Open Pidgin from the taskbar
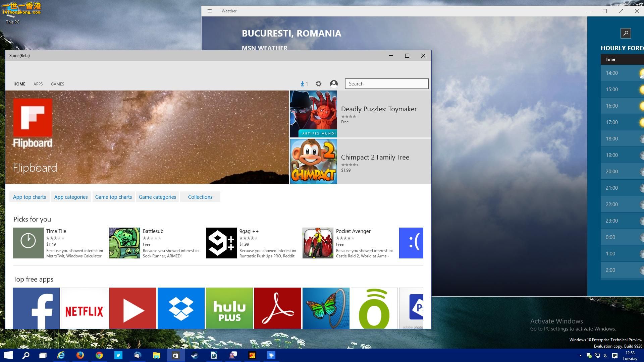Image resolution: width=644 pixels, height=362 pixels. [233, 355]
